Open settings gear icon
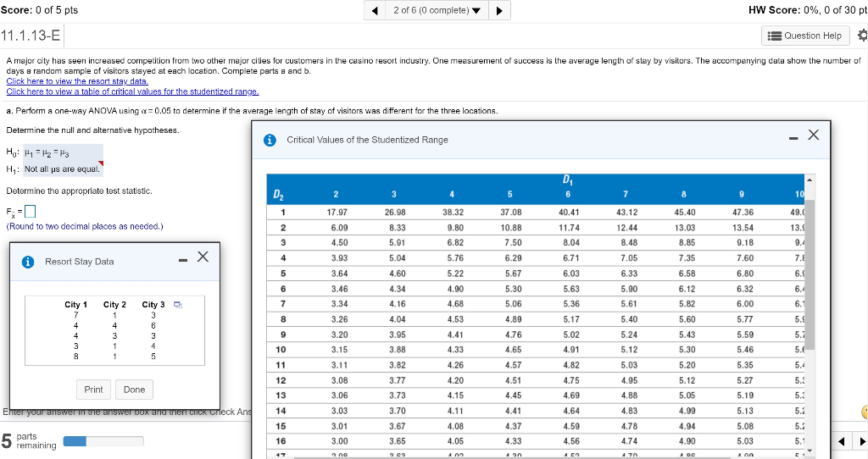This screenshot has width=868, height=459. [862, 36]
